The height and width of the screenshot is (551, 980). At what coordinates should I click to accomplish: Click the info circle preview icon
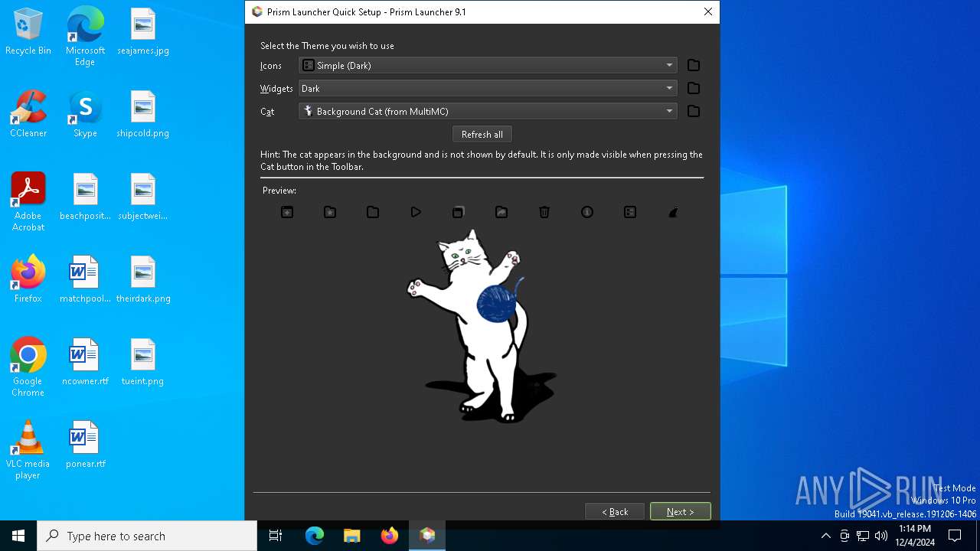pyautogui.click(x=587, y=212)
